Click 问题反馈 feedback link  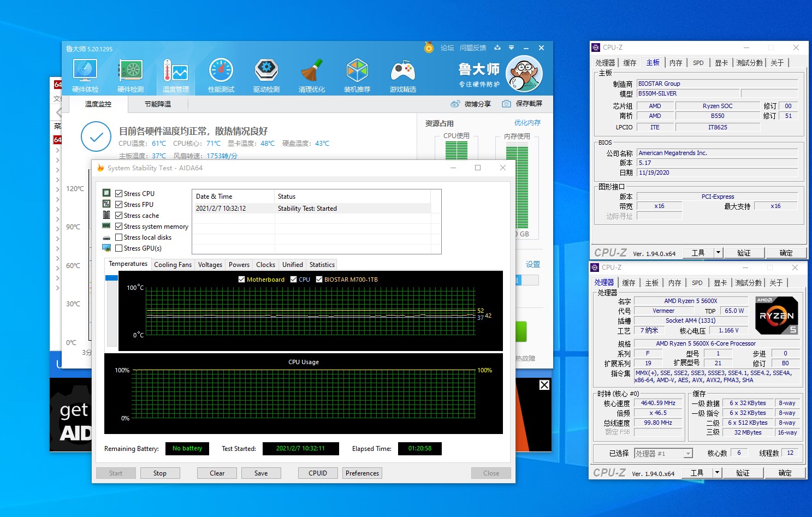pos(473,48)
